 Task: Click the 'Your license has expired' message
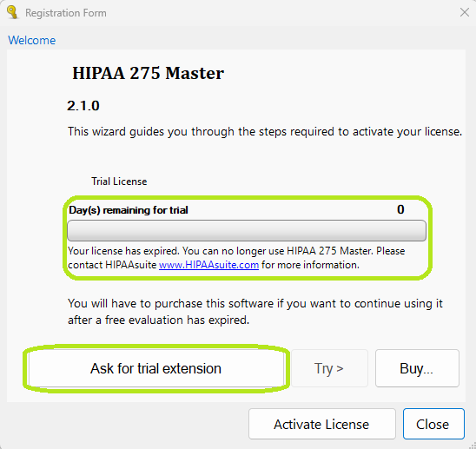pos(236,258)
